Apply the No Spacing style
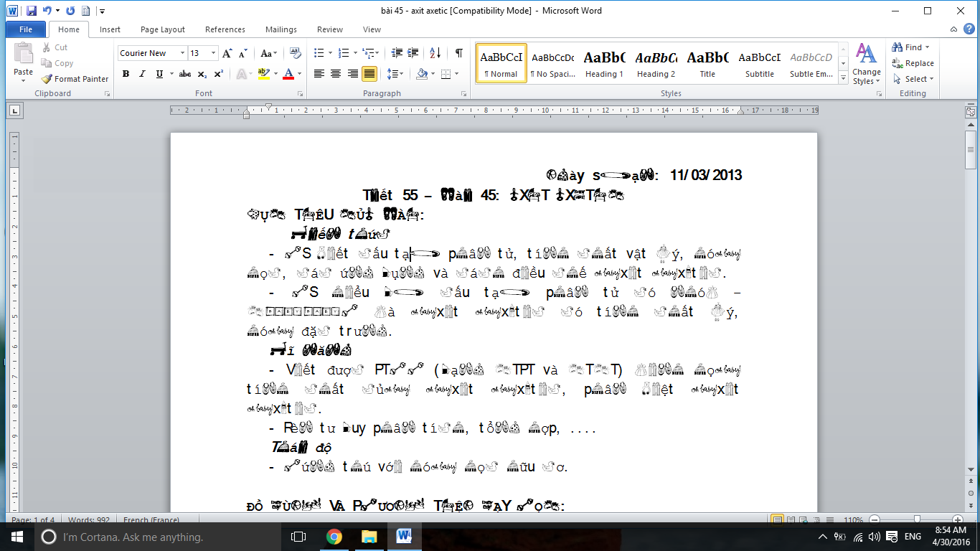Viewport: 980px width, 551px height. point(552,63)
